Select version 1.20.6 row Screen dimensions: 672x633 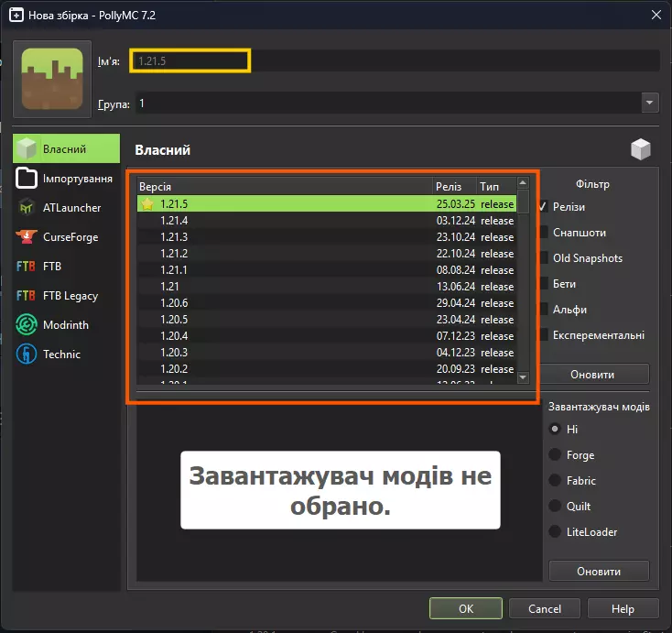tap(327, 303)
